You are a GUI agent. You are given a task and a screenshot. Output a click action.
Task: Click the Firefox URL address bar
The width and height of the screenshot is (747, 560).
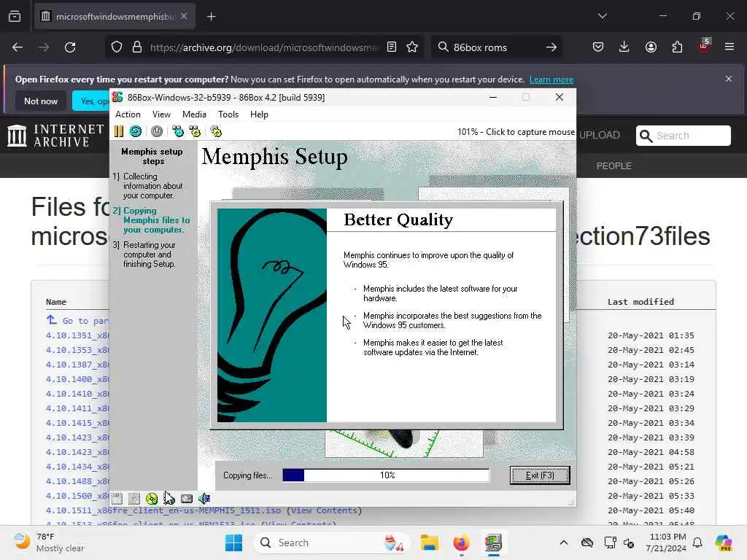[x=263, y=47]
